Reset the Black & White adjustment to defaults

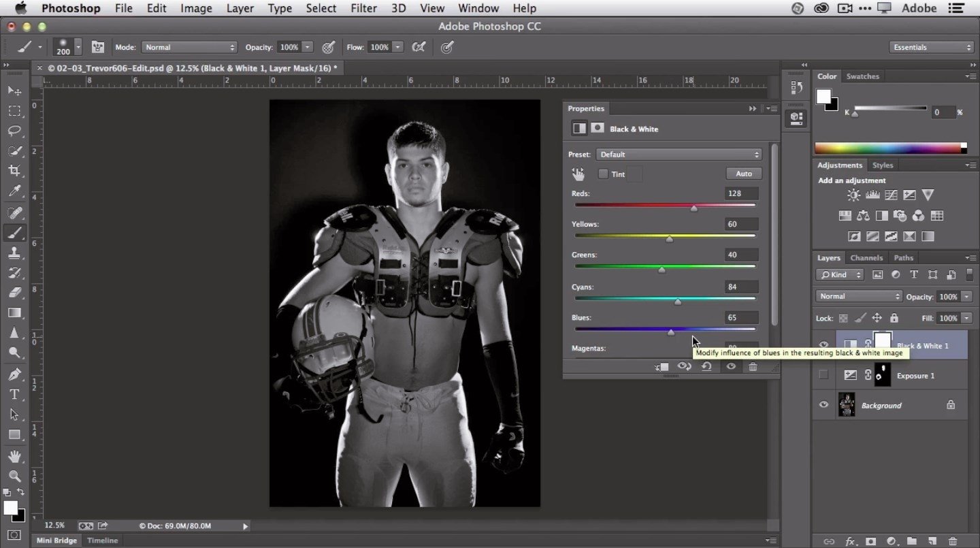(x=707, y=366)
